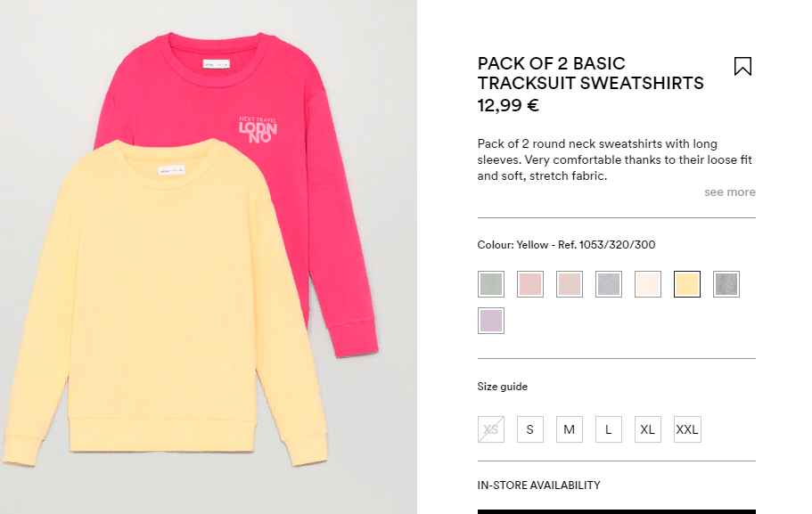Viewport: 812px width, 514px height.
Task: Pick the cream white colour swatch
Action: click(648, 284)
